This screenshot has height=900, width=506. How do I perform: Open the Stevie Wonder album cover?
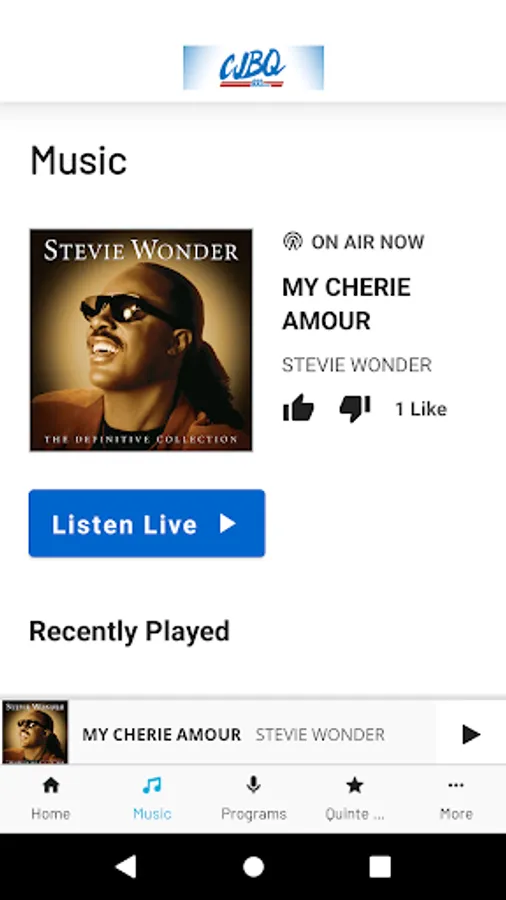pos(141,340)
